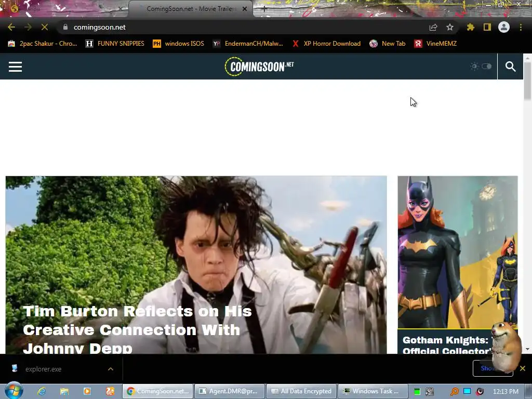532x399 pixels.
Task: Toggle the dark mode switch
Action: coord(486,66)
